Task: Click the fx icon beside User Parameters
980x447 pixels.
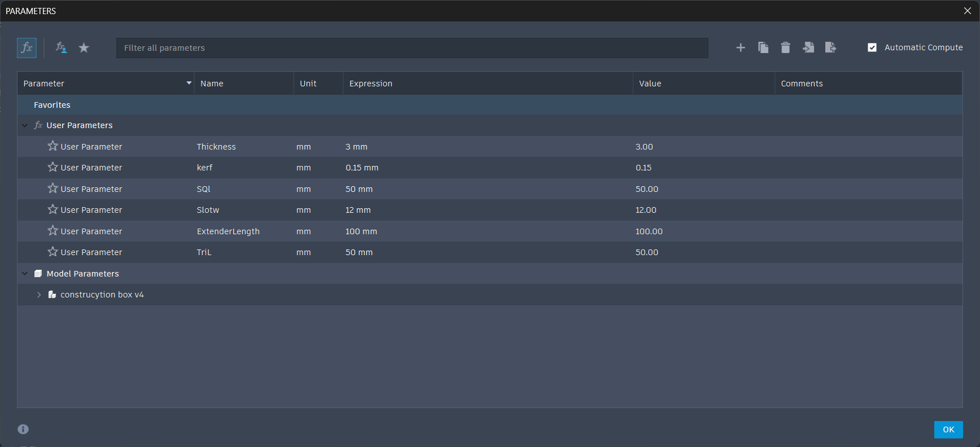Action: point(38,125)
